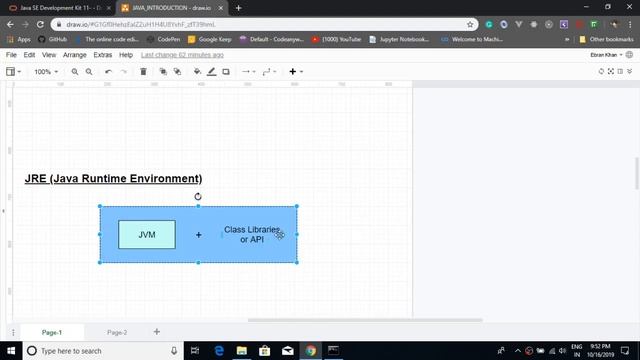Open the 100% zoom level dropdown
Viewport: 640px width, 360px height.
46,72
